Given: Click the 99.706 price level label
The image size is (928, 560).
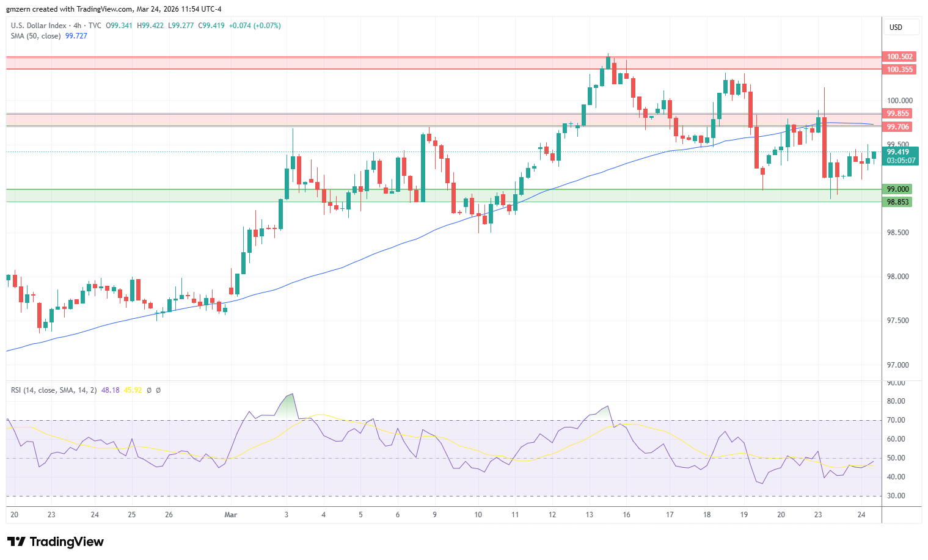Looking at the screenshot, I should [x=897, y=127].
